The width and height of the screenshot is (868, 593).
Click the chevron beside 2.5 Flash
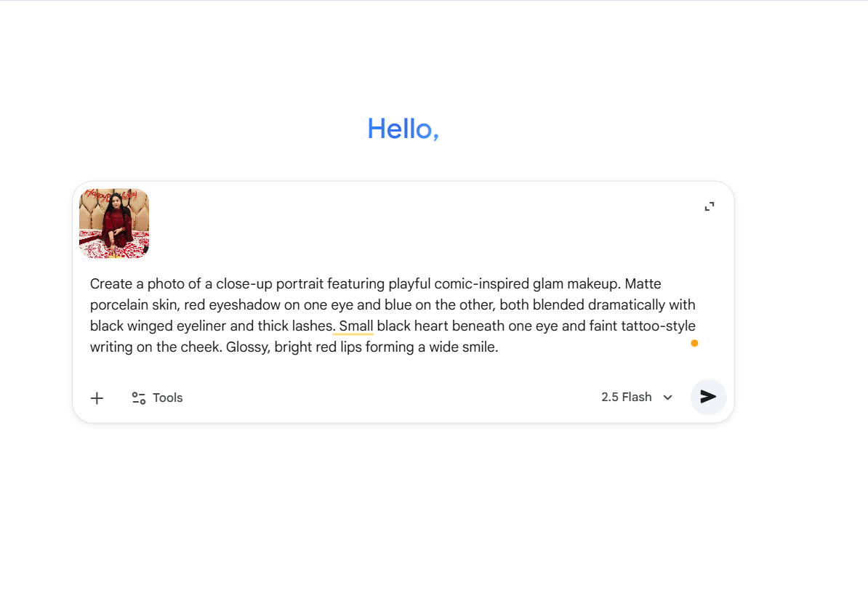[667, 398]
